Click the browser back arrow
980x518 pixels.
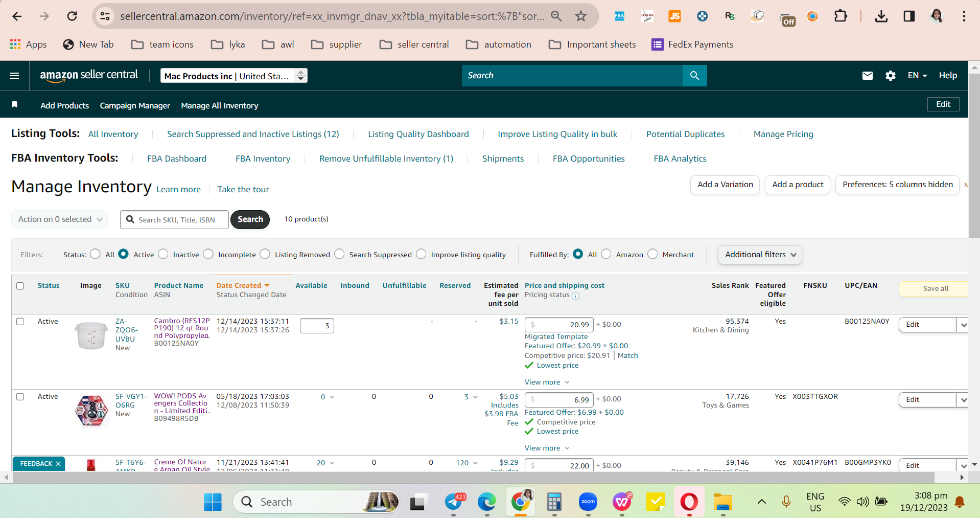coord(17,16)
